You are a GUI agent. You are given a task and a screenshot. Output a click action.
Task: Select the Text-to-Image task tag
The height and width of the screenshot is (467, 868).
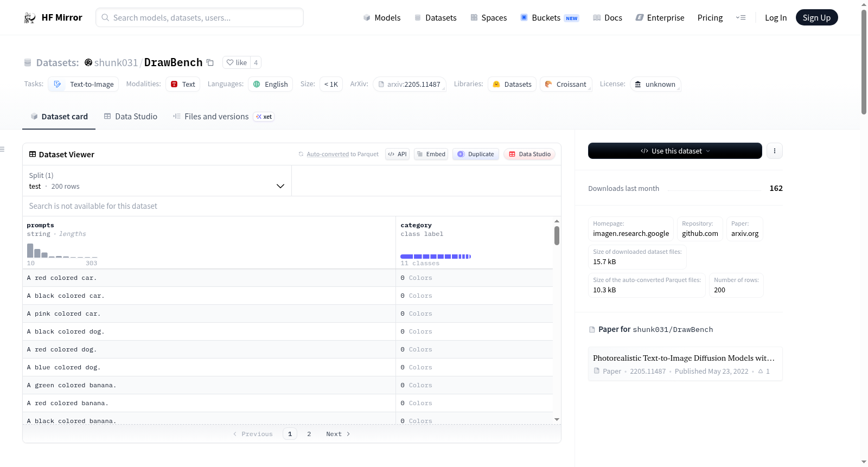click(84, 84)
